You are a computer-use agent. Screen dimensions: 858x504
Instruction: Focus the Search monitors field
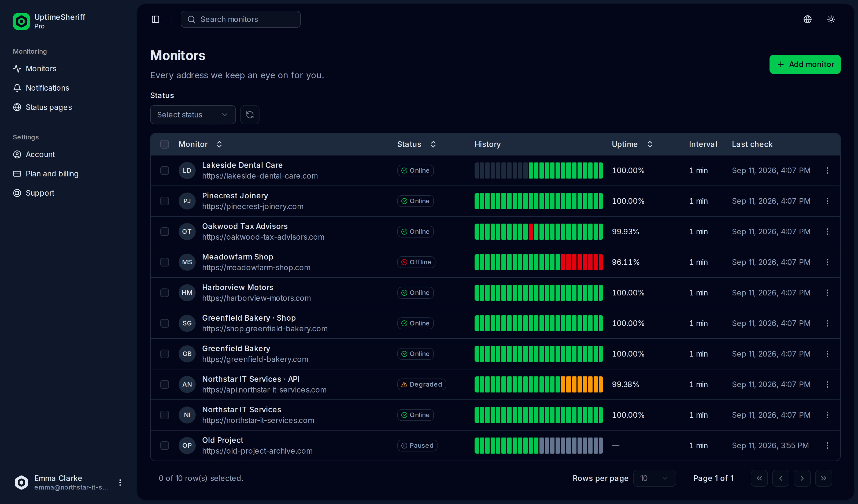coord(241,19)
